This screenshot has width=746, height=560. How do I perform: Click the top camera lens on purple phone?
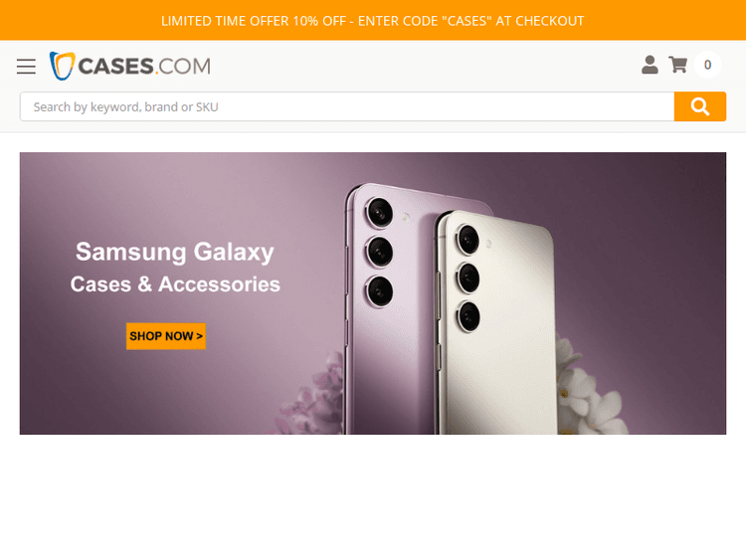pos(379,212)
